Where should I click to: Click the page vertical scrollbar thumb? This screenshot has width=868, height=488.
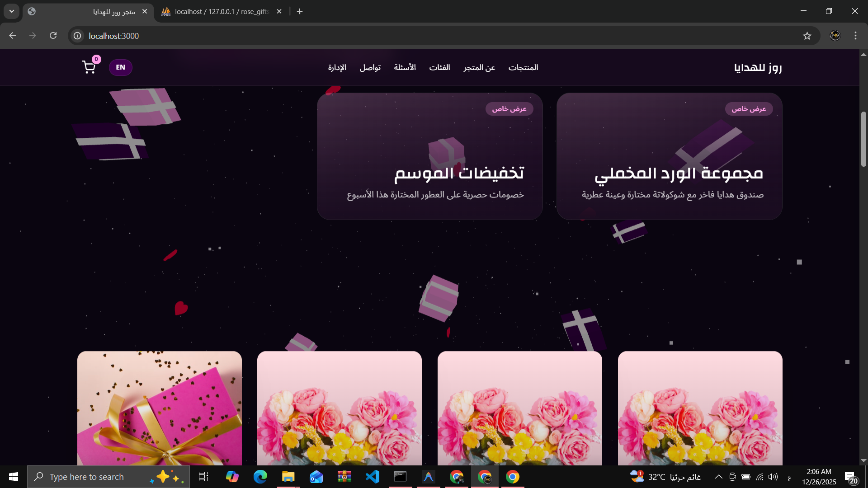[x=863, y=139]
